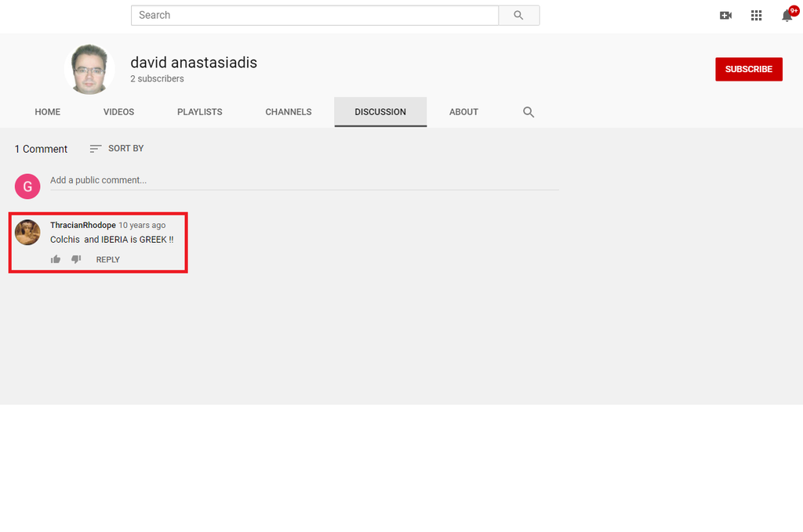
Task: Click the david anastasiadis channel name
Action: [x=194, y=63]
